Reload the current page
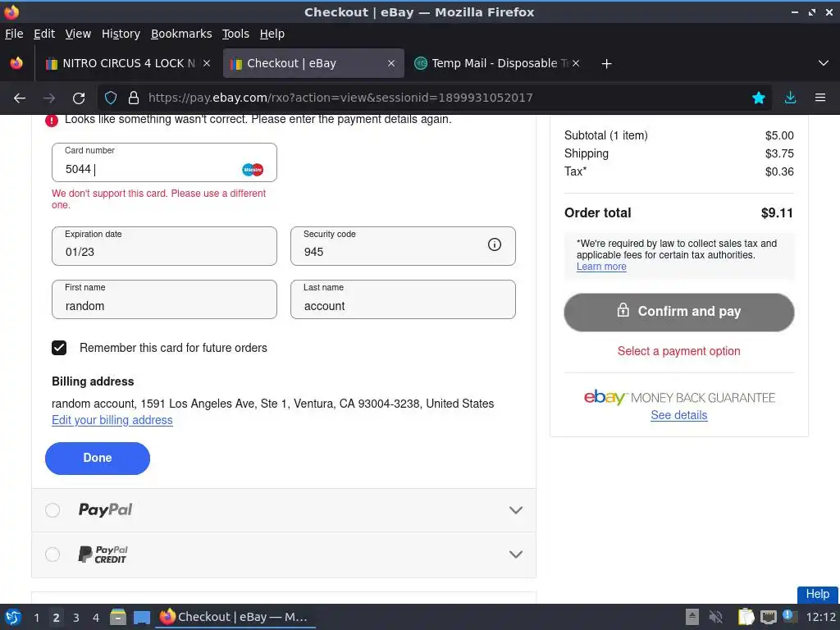This screenshot has height=630, width=840. point(79,98)
